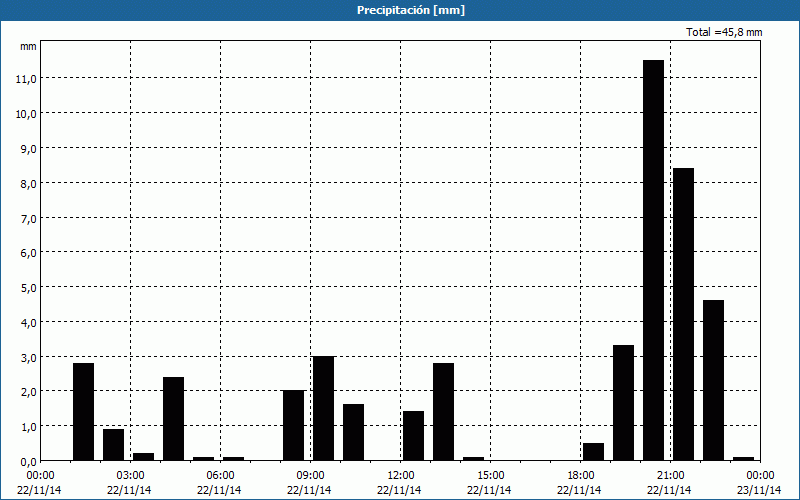Click the mm unit label above the y-axis
Screen dimensions: 800x500
point(28,46)
